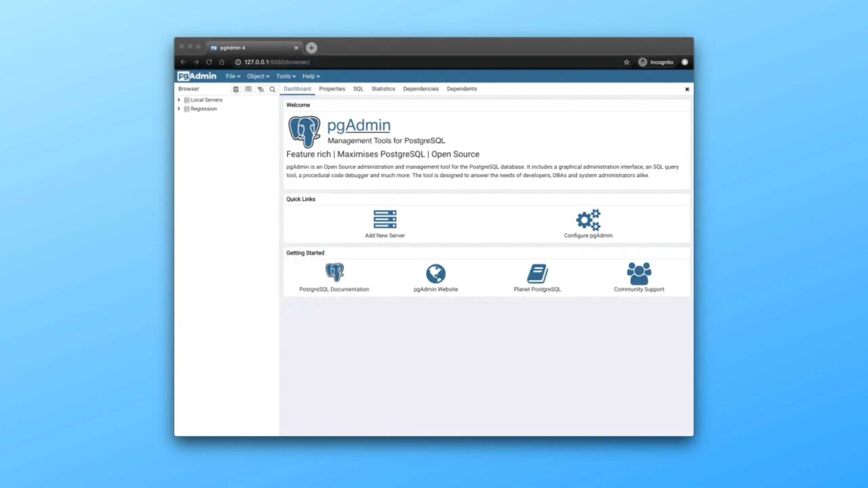Screen dimensions: 868x488
Task: Click the large pgAdmin title text
Action: click(359, 125)
